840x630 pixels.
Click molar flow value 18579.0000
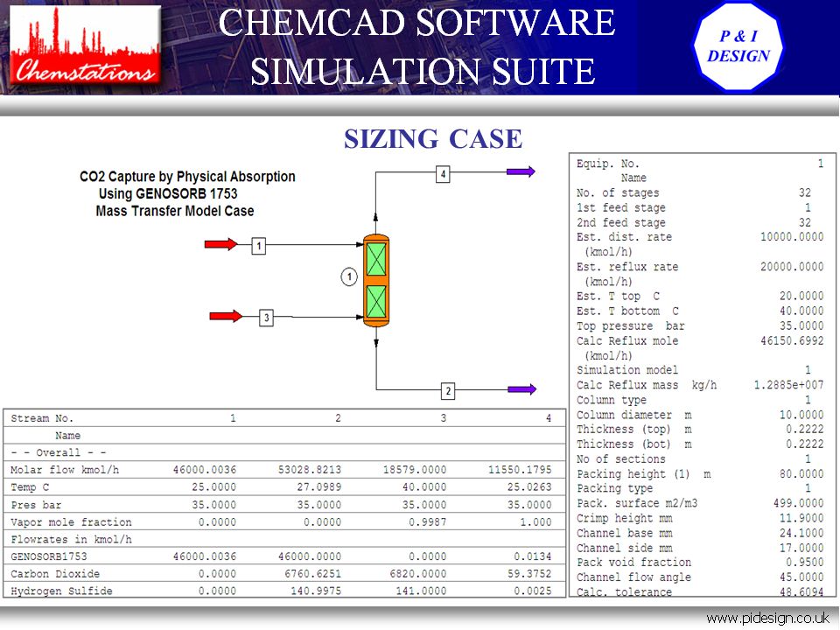415,470
